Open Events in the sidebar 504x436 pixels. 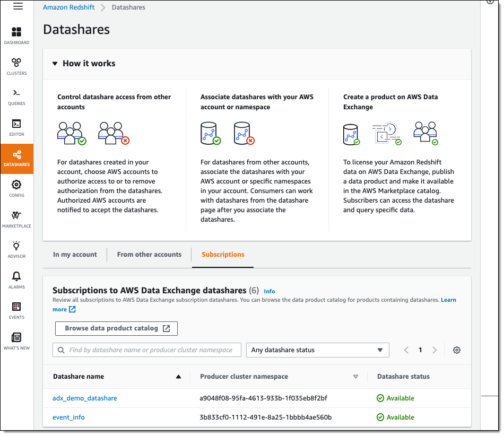(x=17, y=311)
